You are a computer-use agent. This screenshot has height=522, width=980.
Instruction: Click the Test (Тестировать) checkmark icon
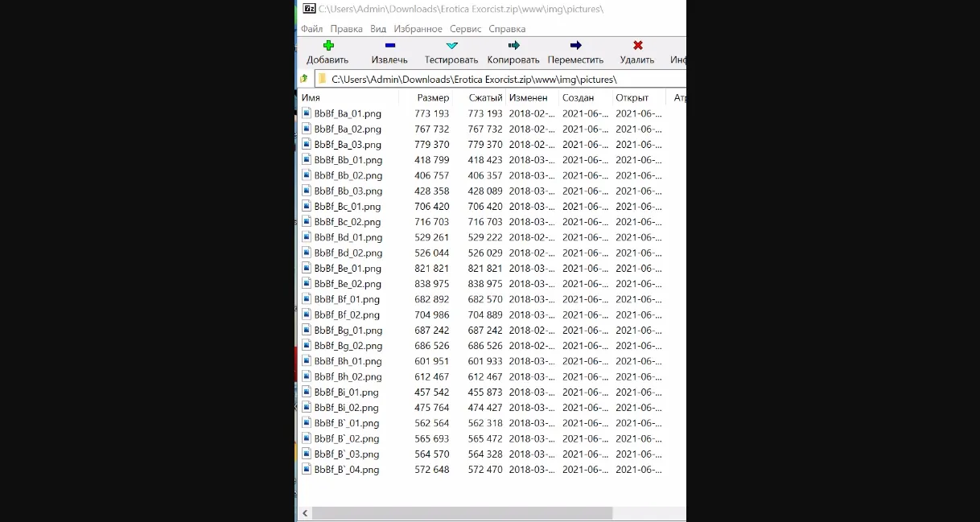point(451,46)
